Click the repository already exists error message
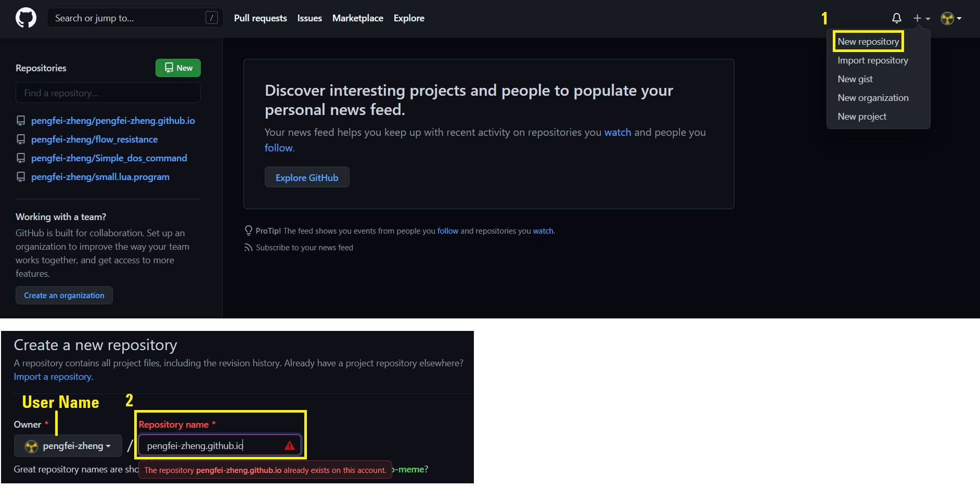This screenshot has height=487, width=980. click(x=265, y=470)
